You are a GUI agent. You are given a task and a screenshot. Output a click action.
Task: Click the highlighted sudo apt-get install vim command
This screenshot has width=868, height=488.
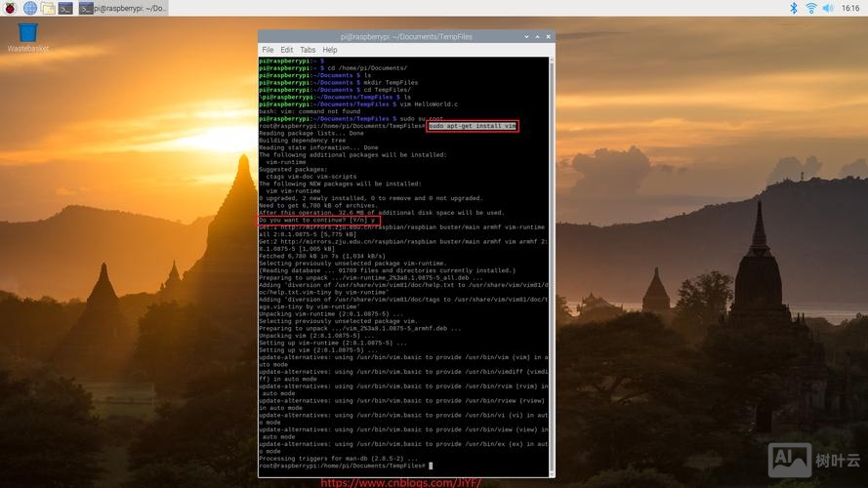473,126
